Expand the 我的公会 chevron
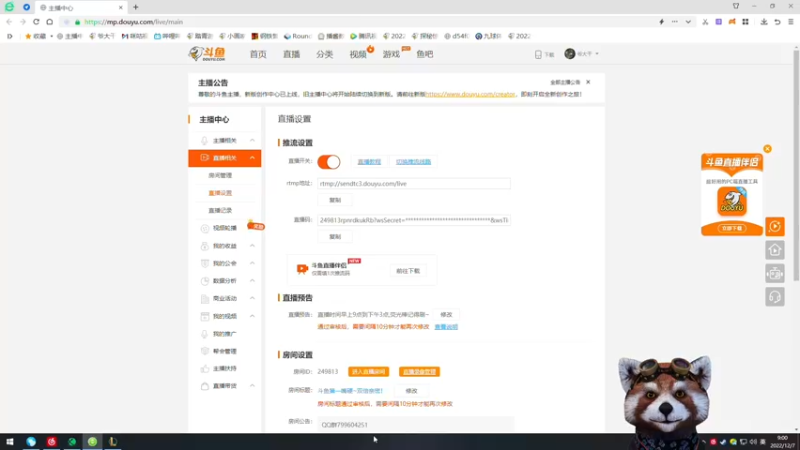Image resolution: width=800 pixels, height=450 pixels. (x=252, y=263)
